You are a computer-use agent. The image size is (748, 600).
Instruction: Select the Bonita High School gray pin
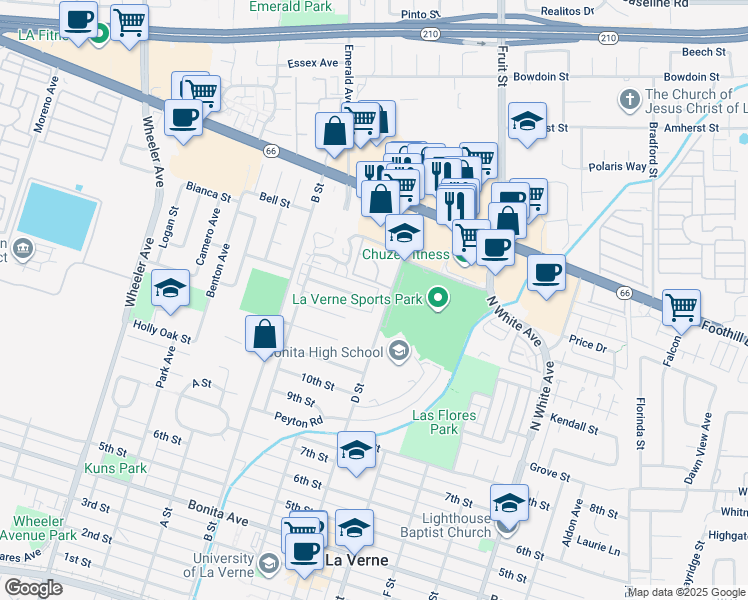point(398,350)
